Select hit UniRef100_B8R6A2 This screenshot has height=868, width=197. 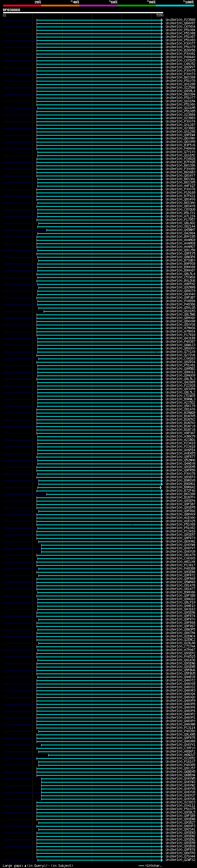[x=180, y=487]
